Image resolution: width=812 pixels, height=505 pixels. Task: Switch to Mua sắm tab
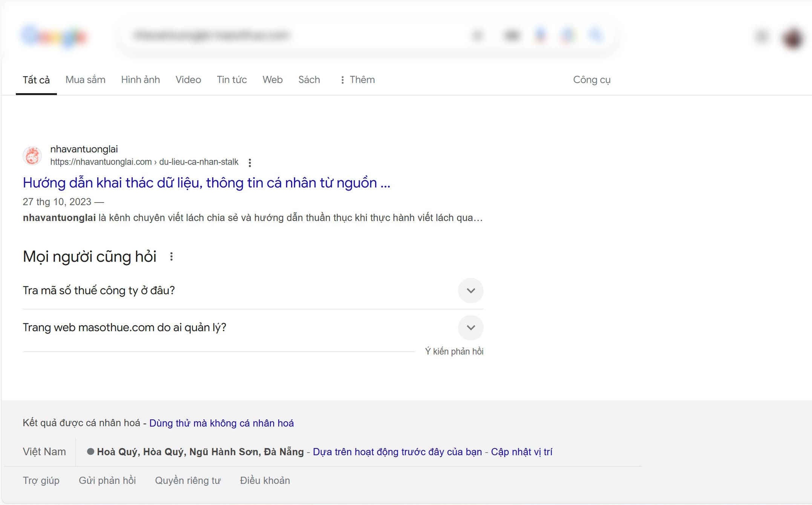(85, 80)
